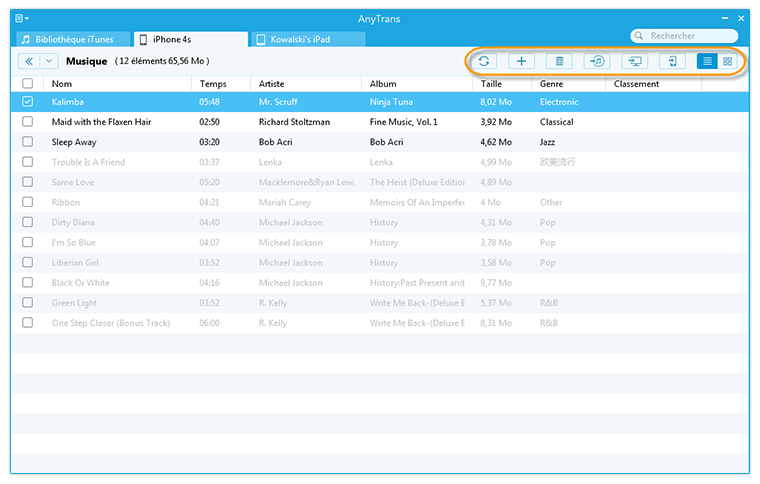Click the search magnifier icon
760x484 pixels.
[x=639, y=35]
